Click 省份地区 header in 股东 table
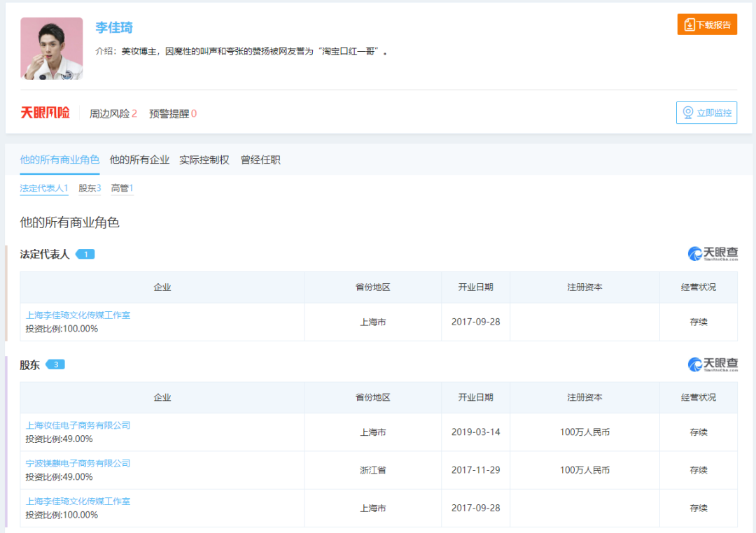 point(372,397)
